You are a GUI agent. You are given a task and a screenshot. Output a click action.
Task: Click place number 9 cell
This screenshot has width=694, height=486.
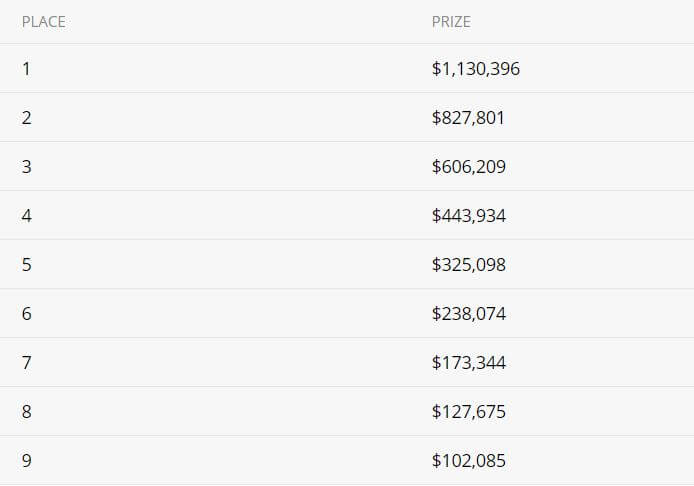pos(27,461)
